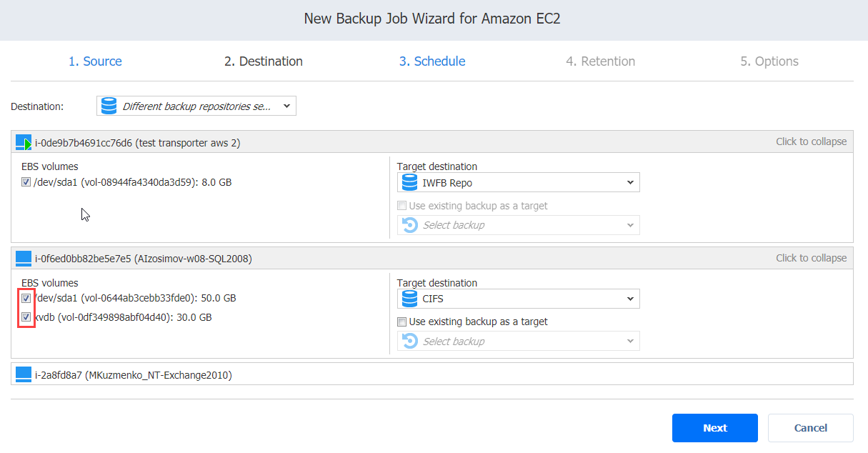868x453 pixels.
Task: Uncheck the xvdb 30.0 GB volume checkbox
Action: tap(26, 317)
